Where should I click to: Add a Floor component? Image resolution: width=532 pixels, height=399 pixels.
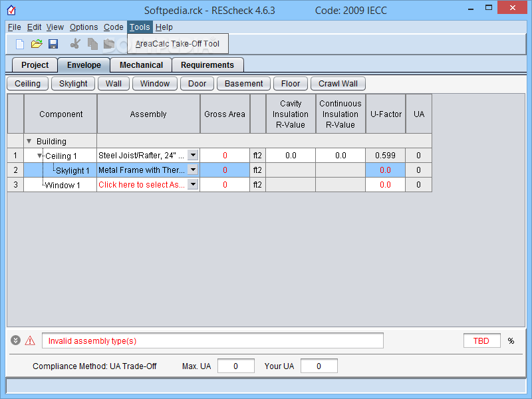point(291,84)
